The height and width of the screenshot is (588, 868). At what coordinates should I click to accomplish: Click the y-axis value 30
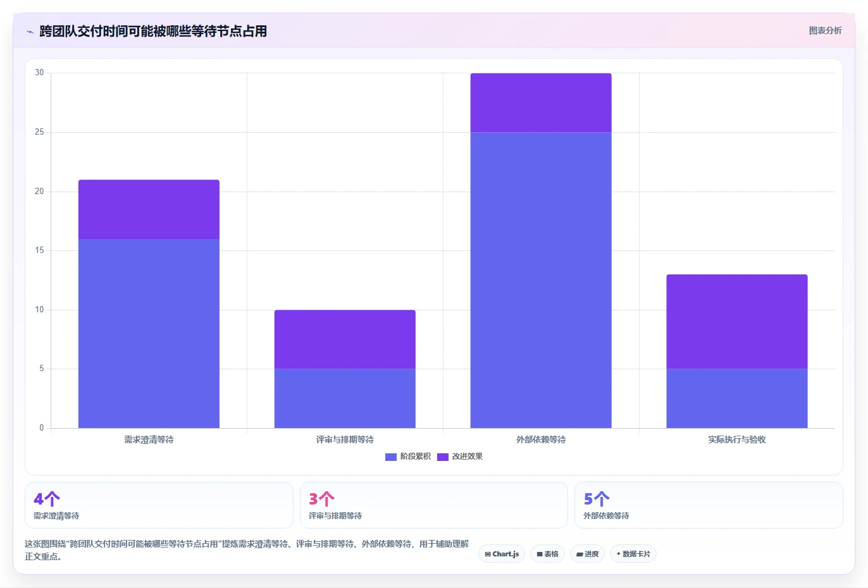pyautogui.click(x=39, y=73)
